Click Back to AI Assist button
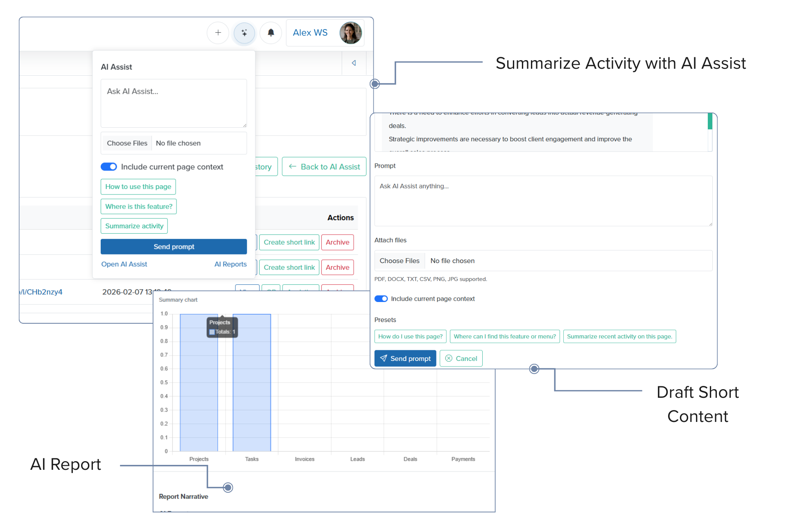The image size is (786, 532). click(324, 167)
